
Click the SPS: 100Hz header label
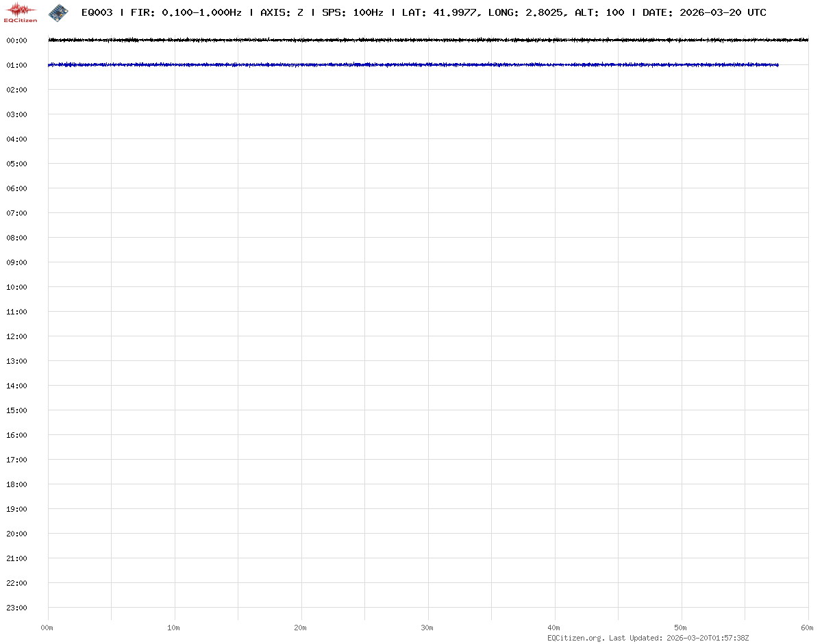tap(352, 12)
